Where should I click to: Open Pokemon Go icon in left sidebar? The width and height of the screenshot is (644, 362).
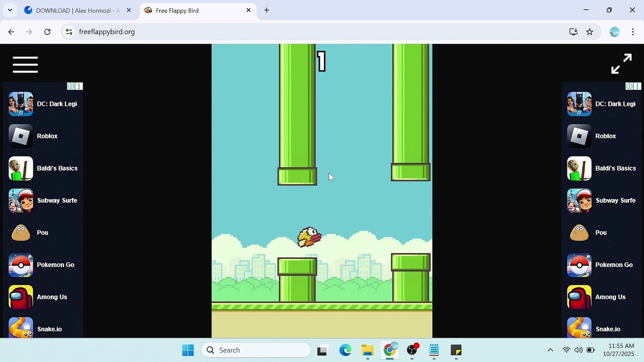[21, 264]
